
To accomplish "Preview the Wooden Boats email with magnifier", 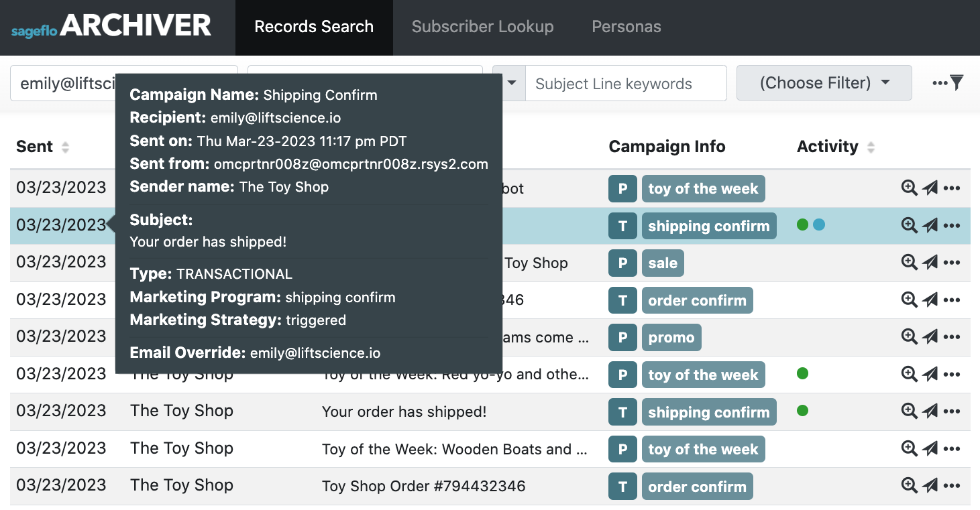I will (909, 449).
